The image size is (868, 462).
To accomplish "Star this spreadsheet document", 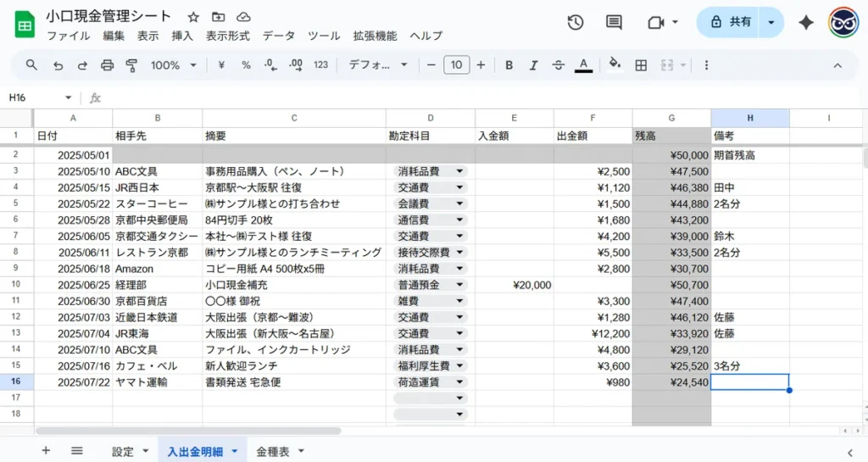I will (x=193, y=17).
